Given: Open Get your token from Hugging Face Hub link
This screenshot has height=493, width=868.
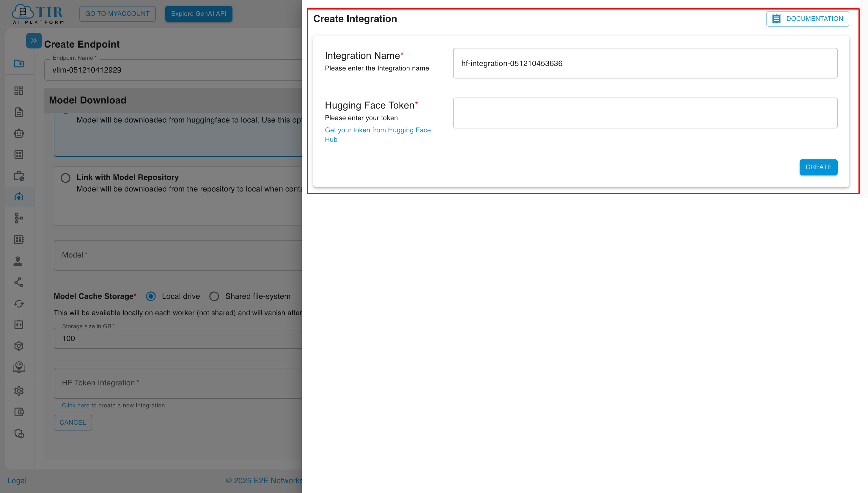Looking at the screenshot, I should tap(378, 135).
